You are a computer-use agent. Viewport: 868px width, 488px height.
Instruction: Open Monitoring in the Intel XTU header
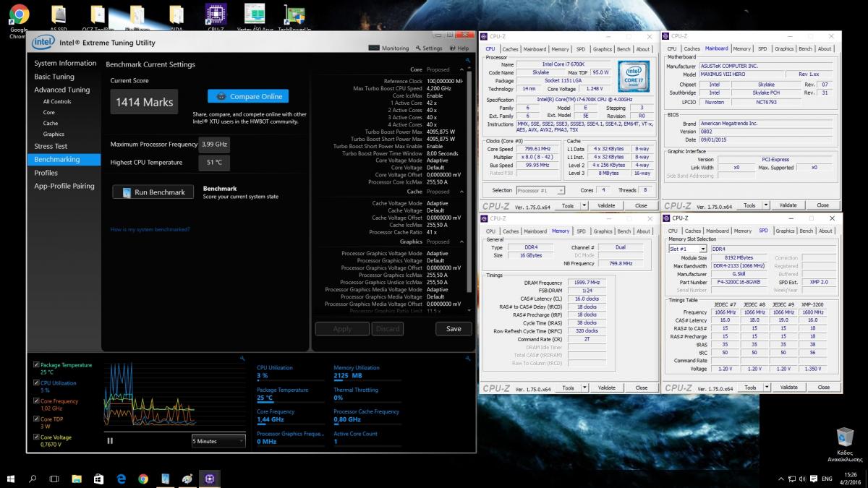389,48
